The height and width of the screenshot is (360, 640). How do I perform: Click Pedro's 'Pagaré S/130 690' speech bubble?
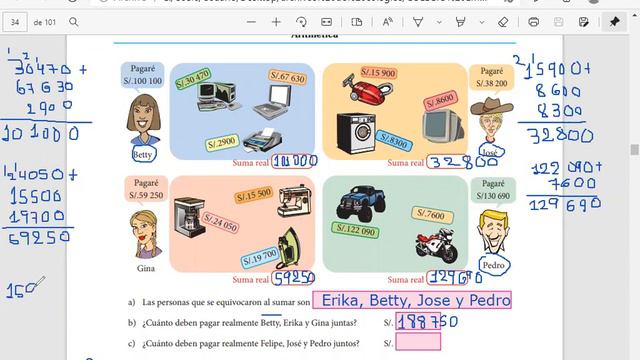[493, 190]
